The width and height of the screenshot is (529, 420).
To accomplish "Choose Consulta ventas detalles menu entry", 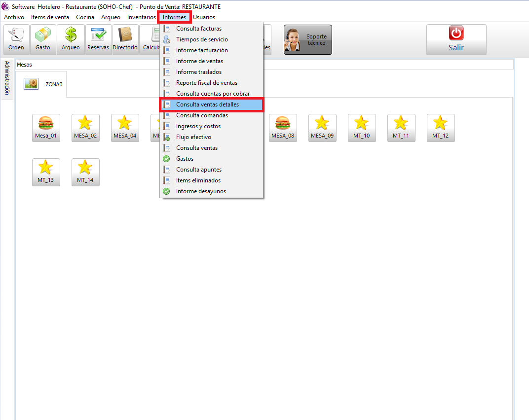I will [x=207, y=105].
